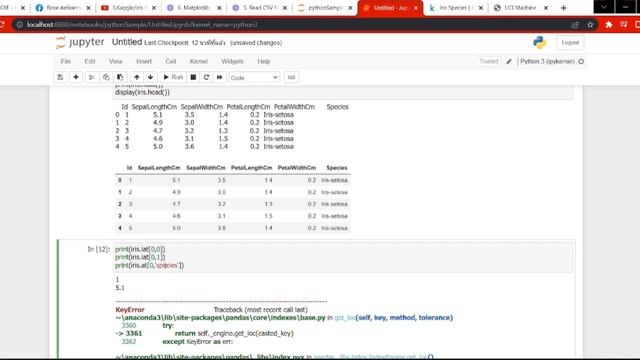This screenshot has height=360, width=640.
Task: Interrupt the kernel with stop icon
Action: pyautogui.click(x=193, y=77)
